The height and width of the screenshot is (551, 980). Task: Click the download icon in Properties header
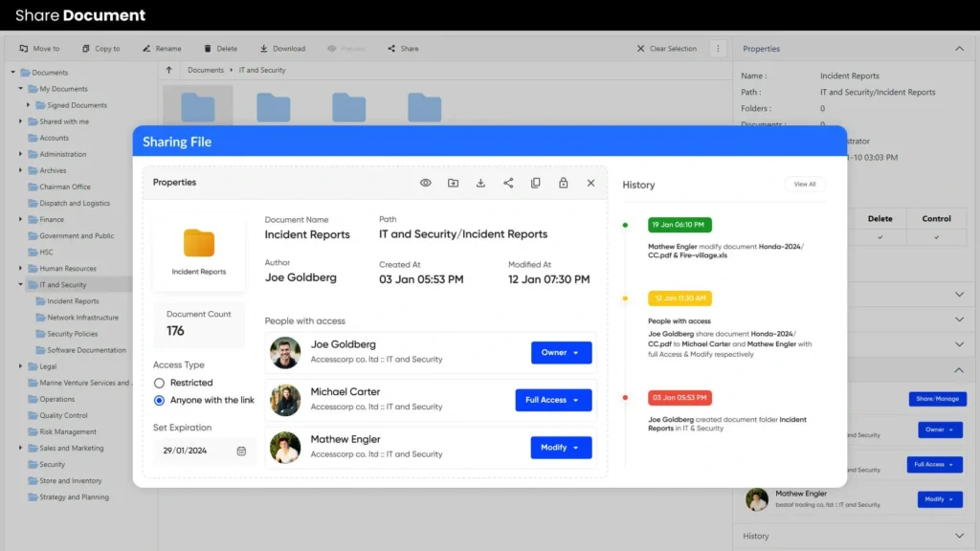tap(480, 183)
